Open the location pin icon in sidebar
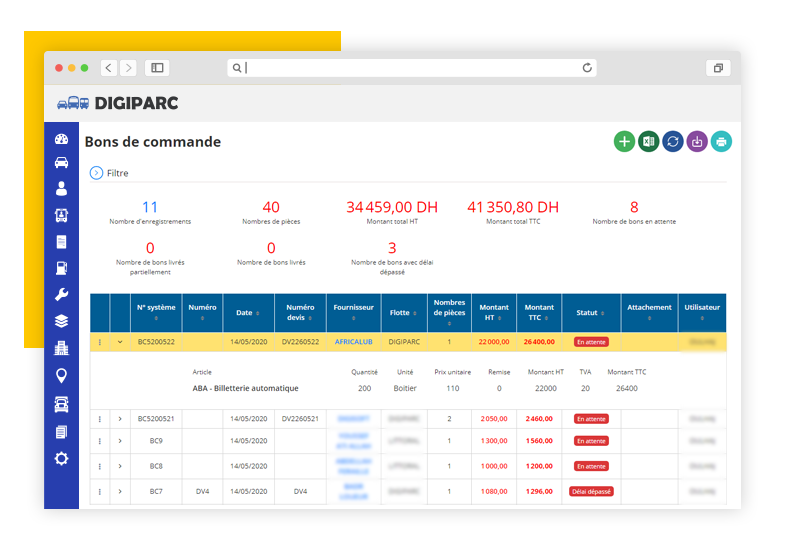This screenshot has height=560, width=785. click(x=62, y=375)
